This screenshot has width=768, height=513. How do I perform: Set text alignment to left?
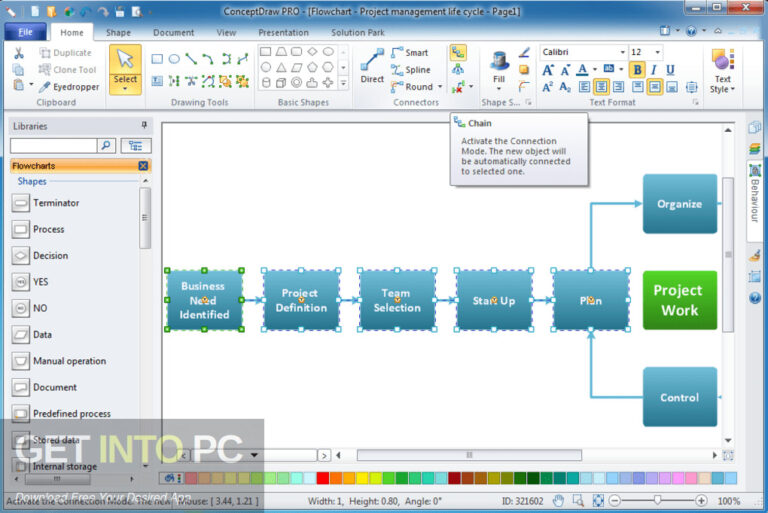tap(584, 87)
